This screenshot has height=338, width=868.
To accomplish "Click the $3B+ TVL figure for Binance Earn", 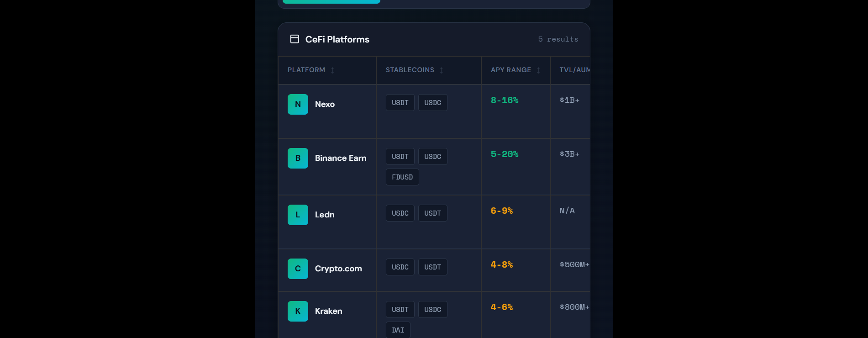I will [570, 154].
